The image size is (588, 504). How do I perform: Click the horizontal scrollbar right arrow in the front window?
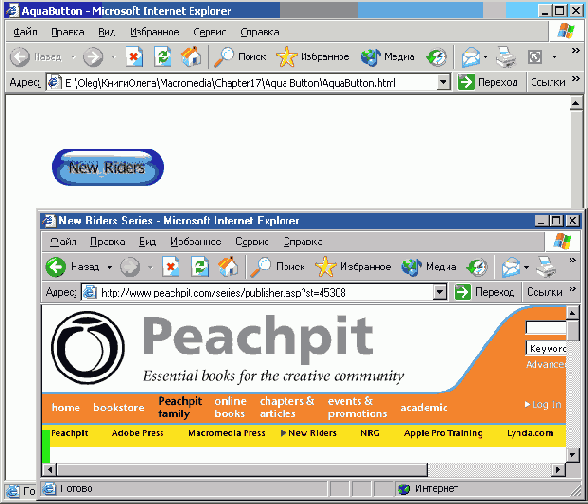(558, 469)
